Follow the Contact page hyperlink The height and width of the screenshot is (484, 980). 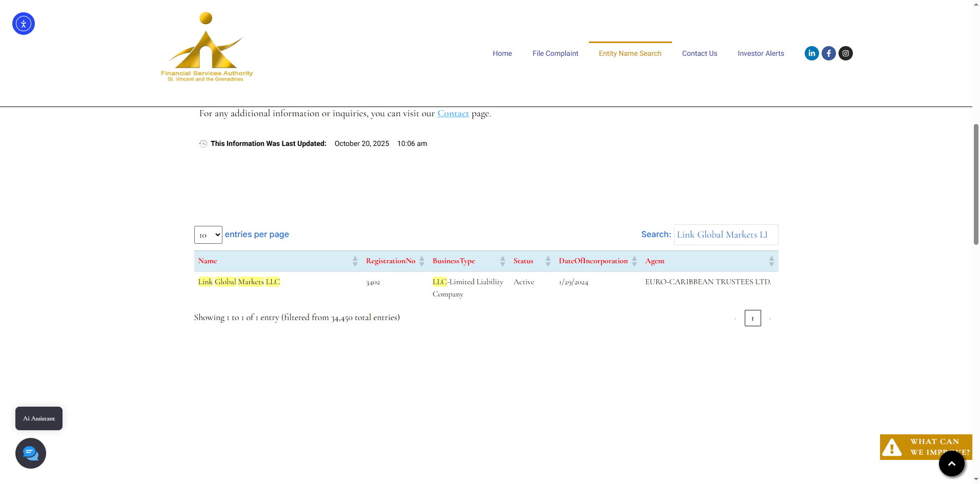click(453, 114)
